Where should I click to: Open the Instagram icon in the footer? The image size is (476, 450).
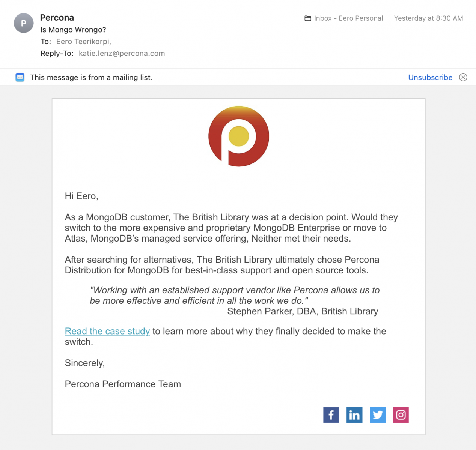(x=401, y=415)
